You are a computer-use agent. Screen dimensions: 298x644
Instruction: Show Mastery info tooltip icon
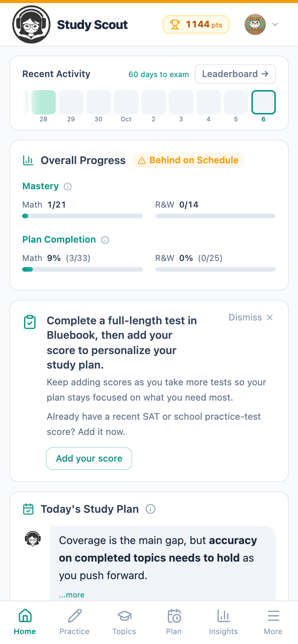pos(68,187)
